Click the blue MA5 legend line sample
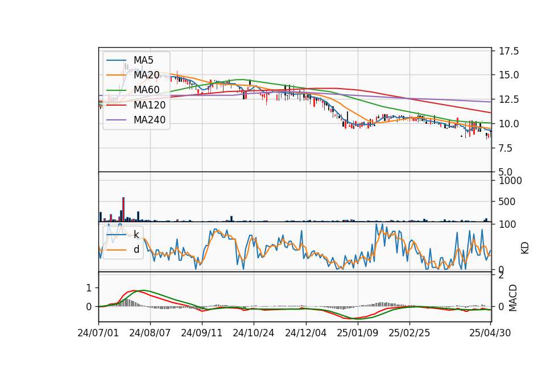Screen dimensions: 546x392 pos(116,60)
